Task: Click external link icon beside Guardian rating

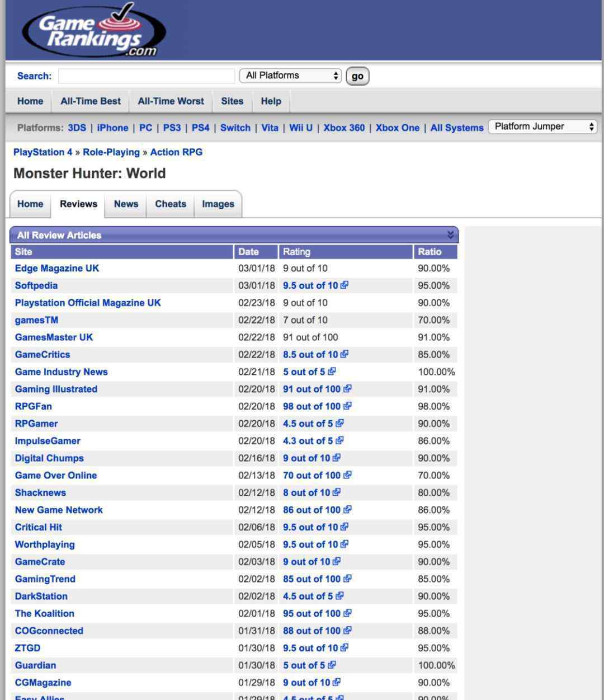Action: [332, 665]
